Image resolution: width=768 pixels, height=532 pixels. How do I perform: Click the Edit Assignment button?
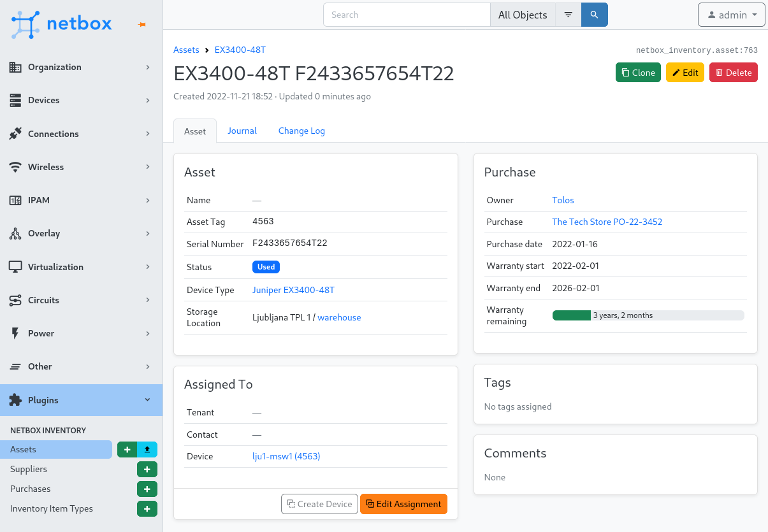tap(403, 503)
